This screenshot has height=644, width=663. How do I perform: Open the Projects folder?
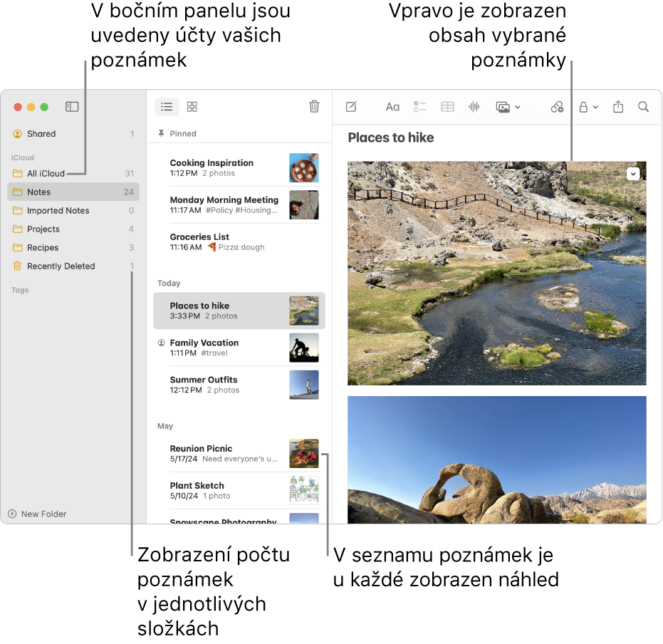tap(73, 229)
